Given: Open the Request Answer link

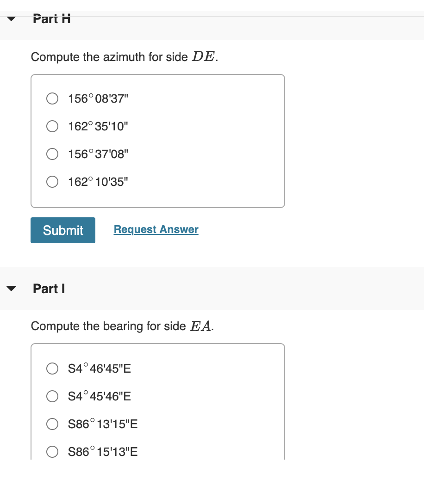Looking at the screenshot, I should click(x=156, y=229).
